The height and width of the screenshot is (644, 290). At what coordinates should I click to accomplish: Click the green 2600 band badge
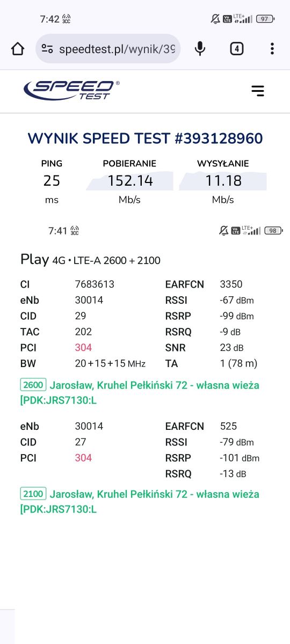(33, 385)
